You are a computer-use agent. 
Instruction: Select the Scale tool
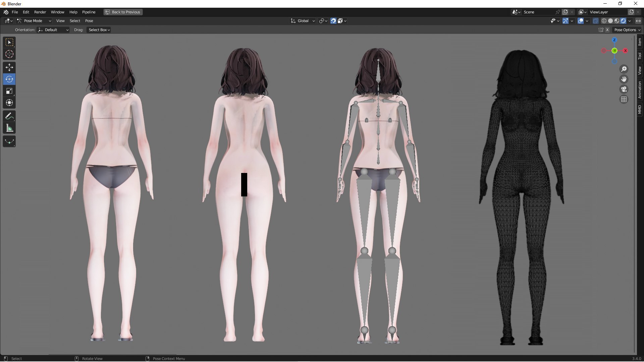[x=9, y=91]
